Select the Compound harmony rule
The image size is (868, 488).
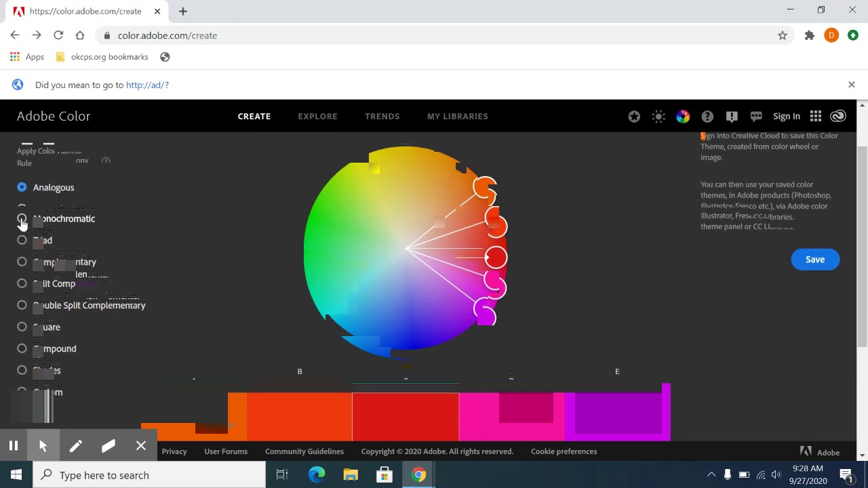[x=22, y=348]
